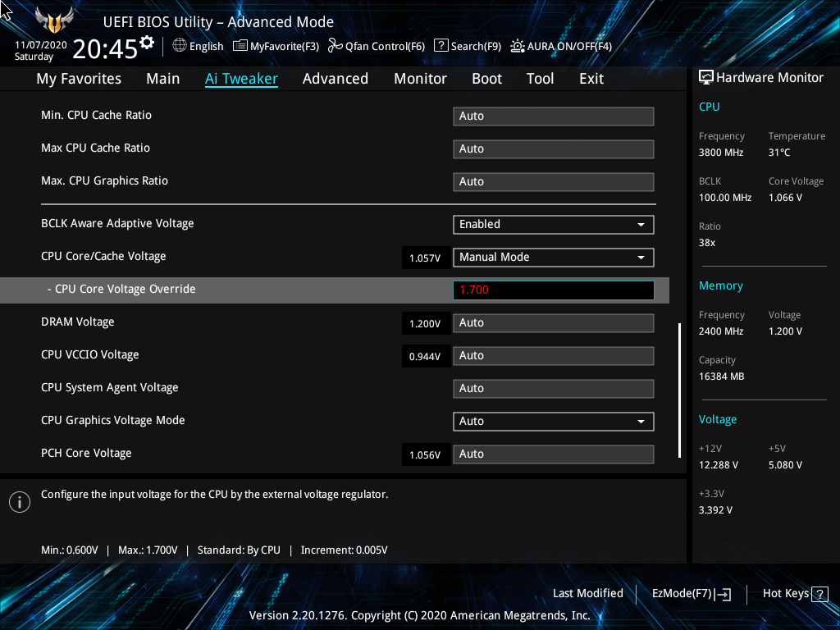This screenshot has width=840, height=630.
Task: Select the Ai Tweaker tab
Action: tap(242, 79)
